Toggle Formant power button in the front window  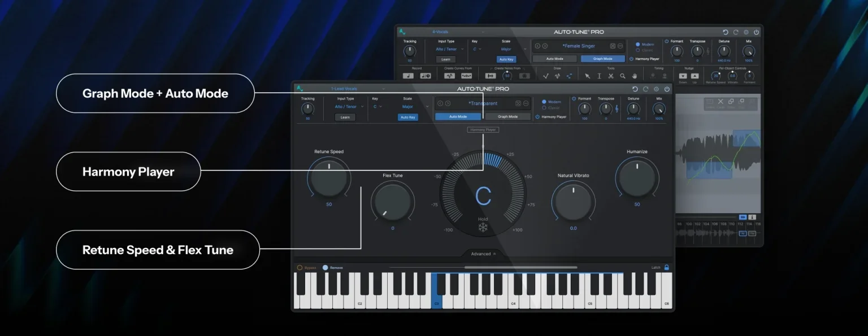[x=574, y=98]
